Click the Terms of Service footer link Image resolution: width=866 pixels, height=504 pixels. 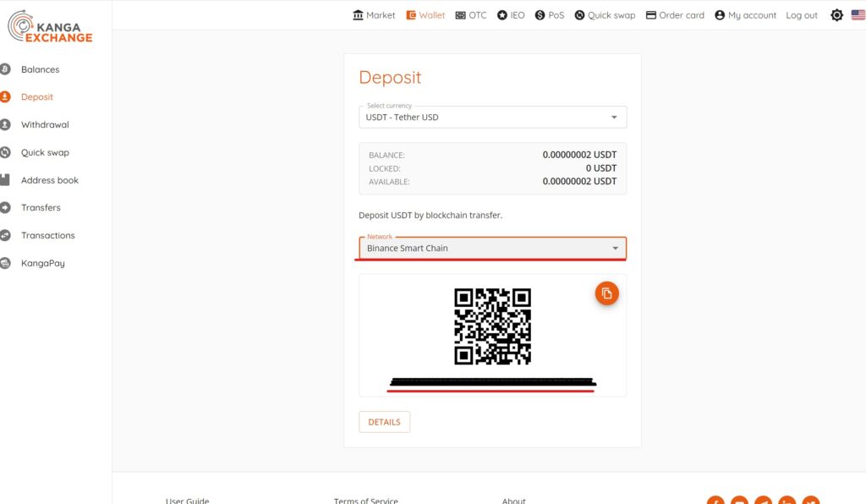tap(365, 500)
